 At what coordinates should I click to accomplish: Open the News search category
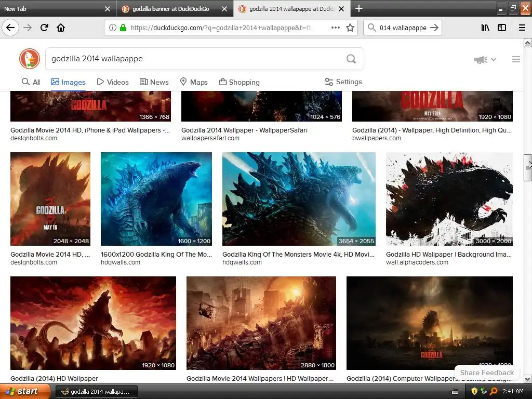[x=154, y=82]
